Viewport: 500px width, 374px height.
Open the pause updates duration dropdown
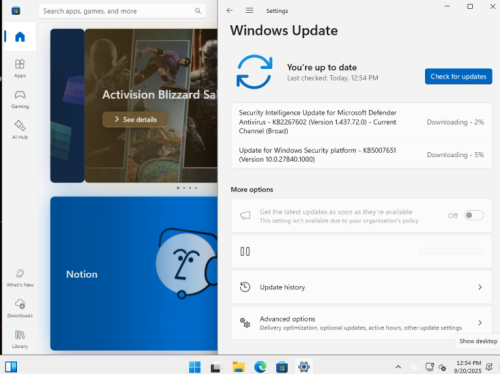[x=452, y=251]
